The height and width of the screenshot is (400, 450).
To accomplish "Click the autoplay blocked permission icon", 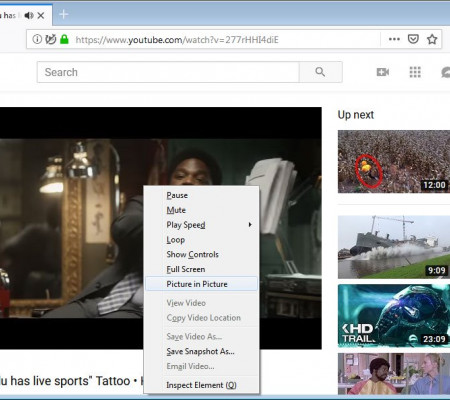I will 50,39.
